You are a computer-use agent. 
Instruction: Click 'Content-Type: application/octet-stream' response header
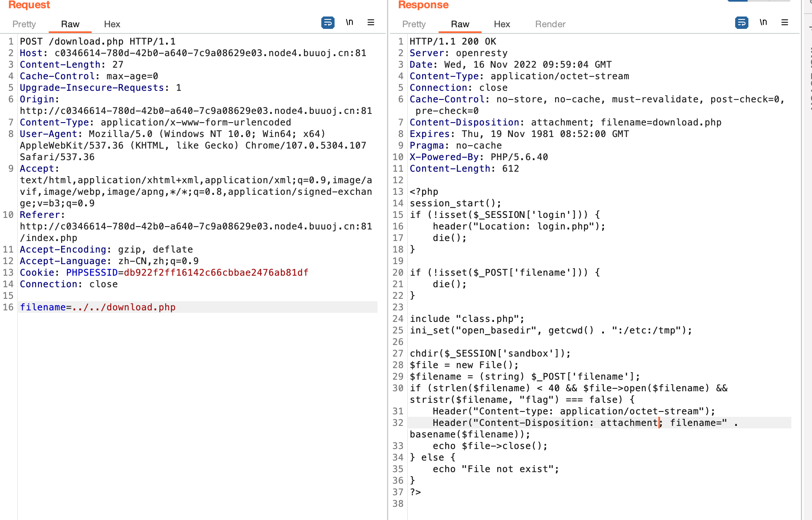coord(520,76)
